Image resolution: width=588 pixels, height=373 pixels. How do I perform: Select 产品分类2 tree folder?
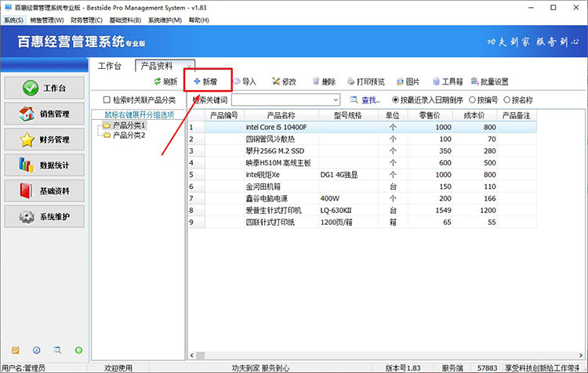(129, 135)
